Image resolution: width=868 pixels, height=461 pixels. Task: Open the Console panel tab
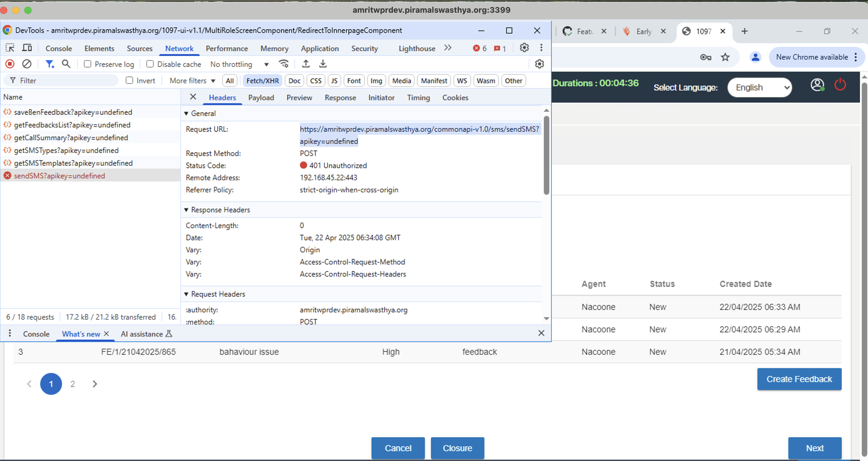[x=59, y=49]
